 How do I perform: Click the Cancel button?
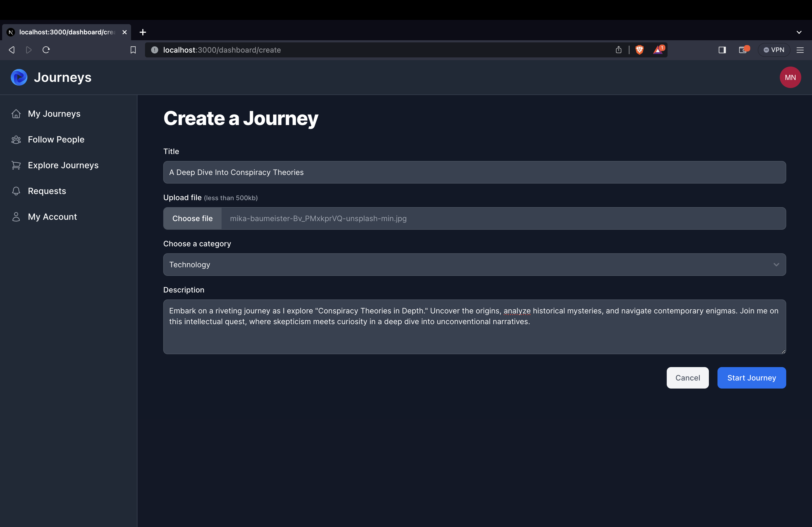687,378
